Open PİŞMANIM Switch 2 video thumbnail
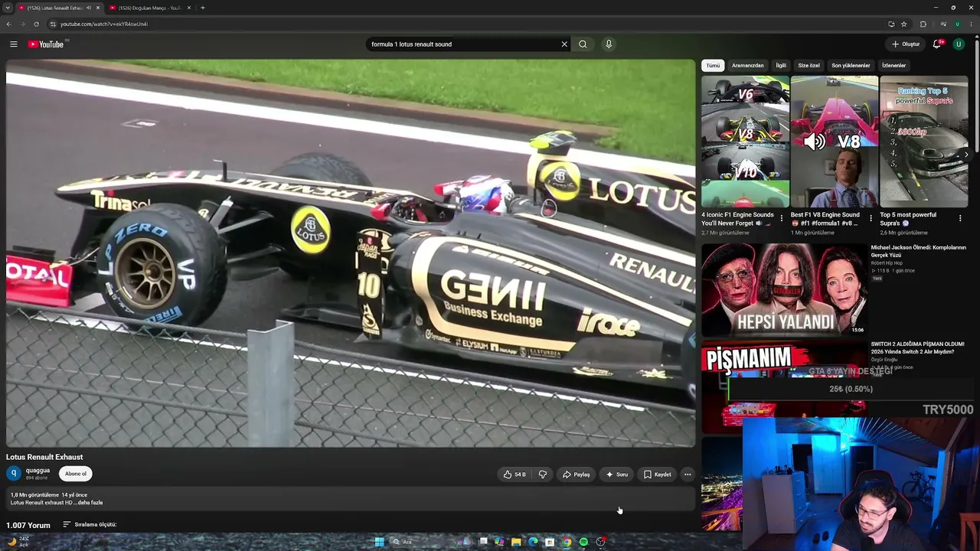This screenshot has width=980, height=551. (784, 387)
